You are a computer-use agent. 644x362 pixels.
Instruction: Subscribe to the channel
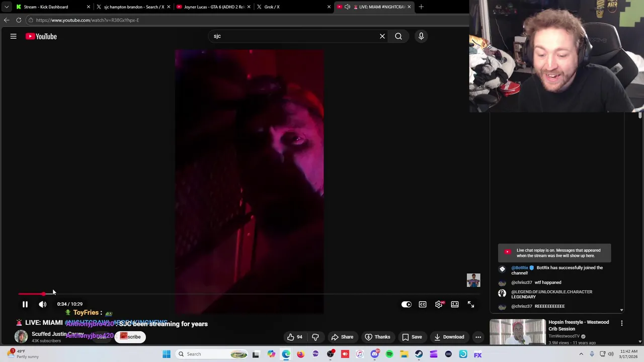coord(130,337)
